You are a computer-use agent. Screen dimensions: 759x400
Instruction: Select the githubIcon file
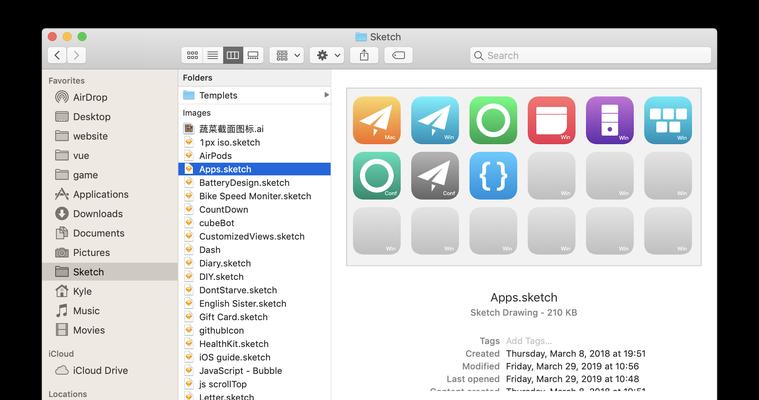(255, 331)
